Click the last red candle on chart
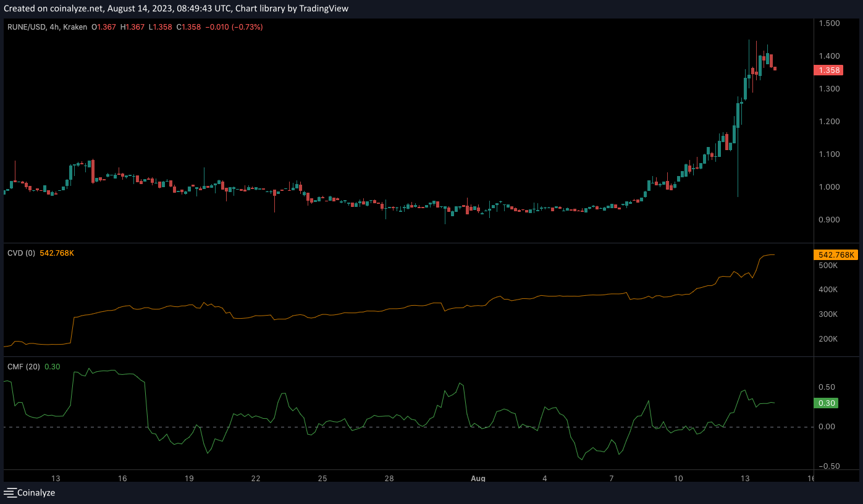Screen dimensions: 863x504 point(775,69)
